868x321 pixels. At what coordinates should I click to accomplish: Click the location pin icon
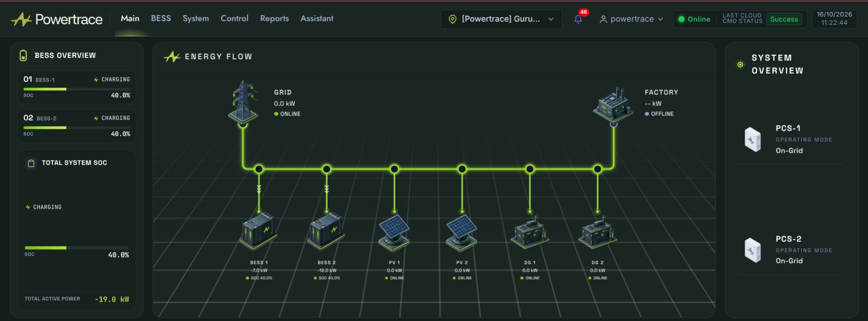(x=452, y=19)
